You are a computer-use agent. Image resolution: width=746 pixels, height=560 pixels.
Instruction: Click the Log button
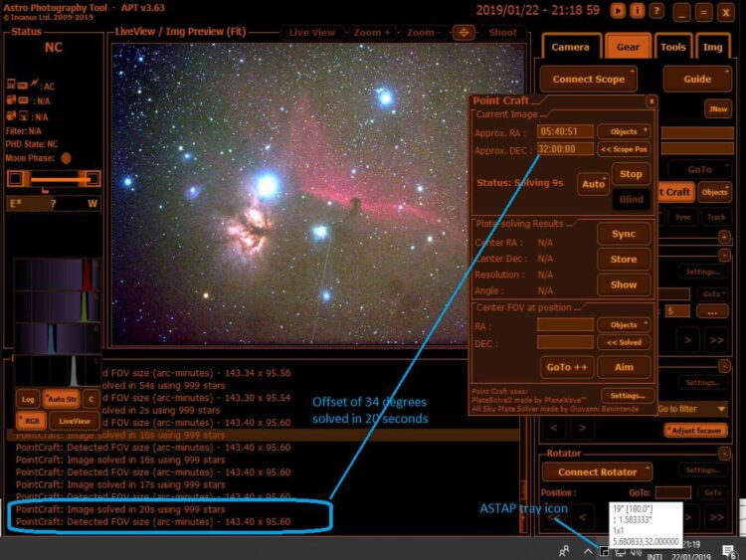coord(28,399)
